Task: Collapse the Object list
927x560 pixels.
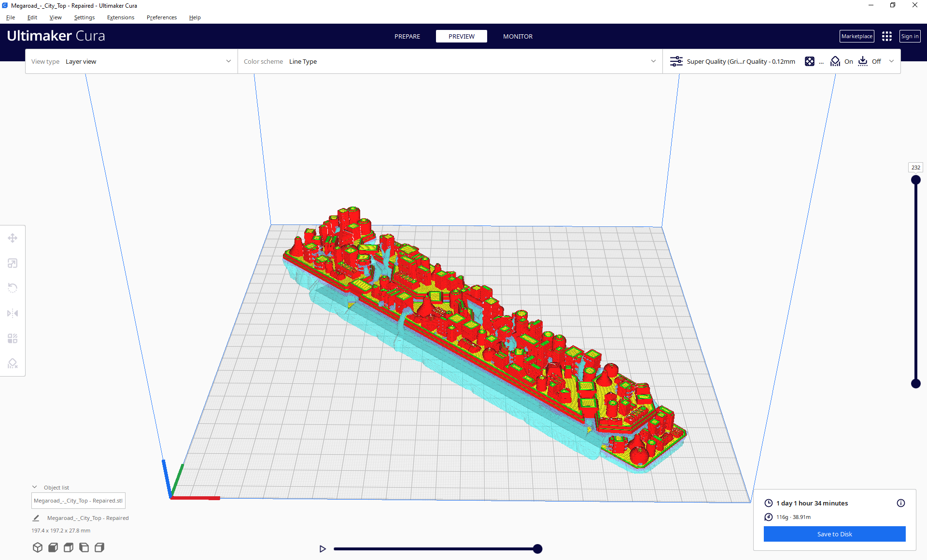Action: (35, 487)
